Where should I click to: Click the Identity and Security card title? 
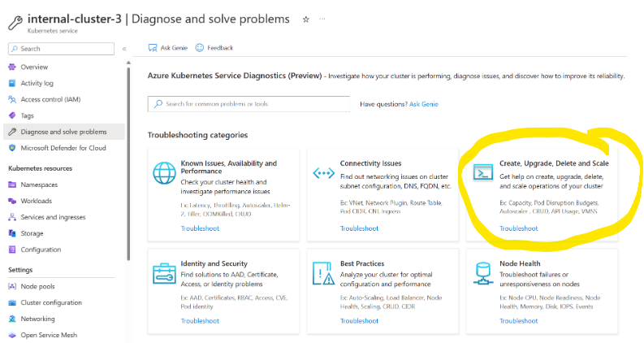pyautogui.click(x=214, y=263)
